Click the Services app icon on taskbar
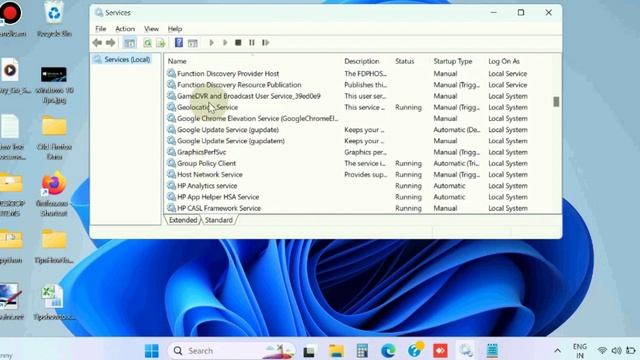The image size is (640, 360). click(466, 351)
